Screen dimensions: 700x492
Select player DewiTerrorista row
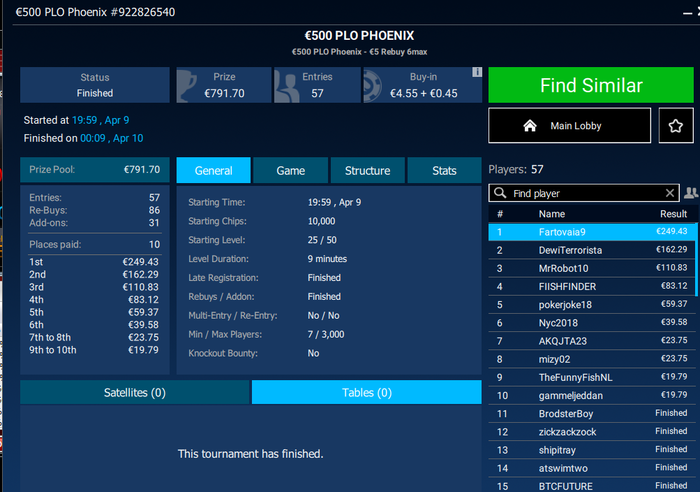click(x=592, y=250)
